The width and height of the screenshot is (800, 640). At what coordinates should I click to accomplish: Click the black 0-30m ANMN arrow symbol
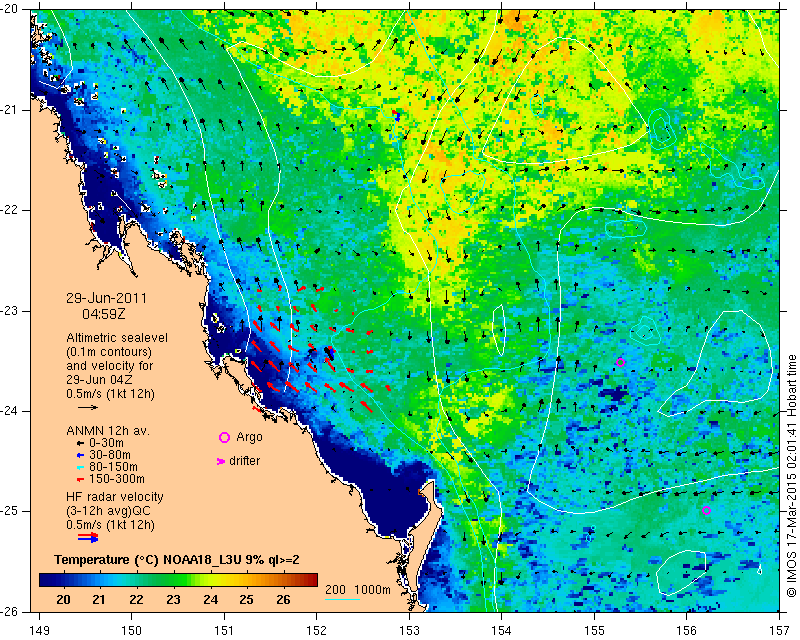click(x=80, y=443)
